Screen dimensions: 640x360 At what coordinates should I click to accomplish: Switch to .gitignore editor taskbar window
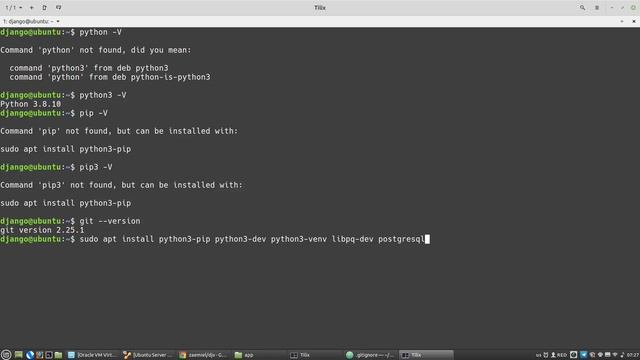click(370, 355)
